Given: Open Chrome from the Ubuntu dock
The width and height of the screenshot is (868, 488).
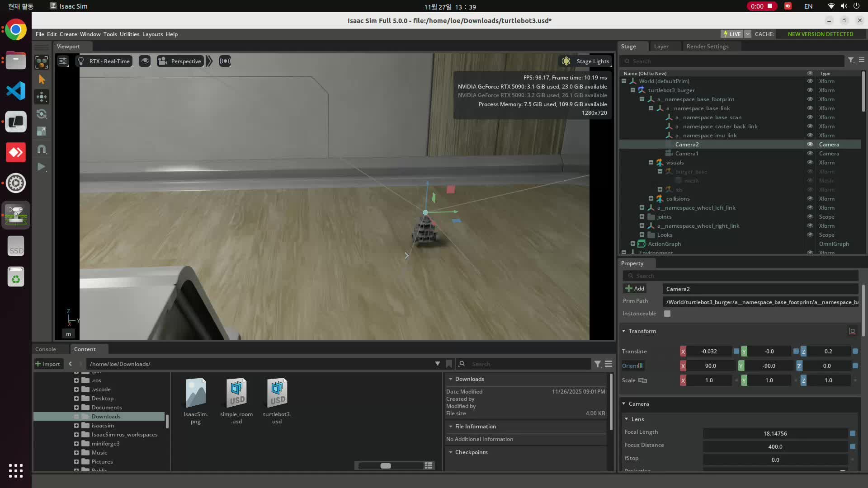Looking at the screenshot, I should [x=16, y=30].
